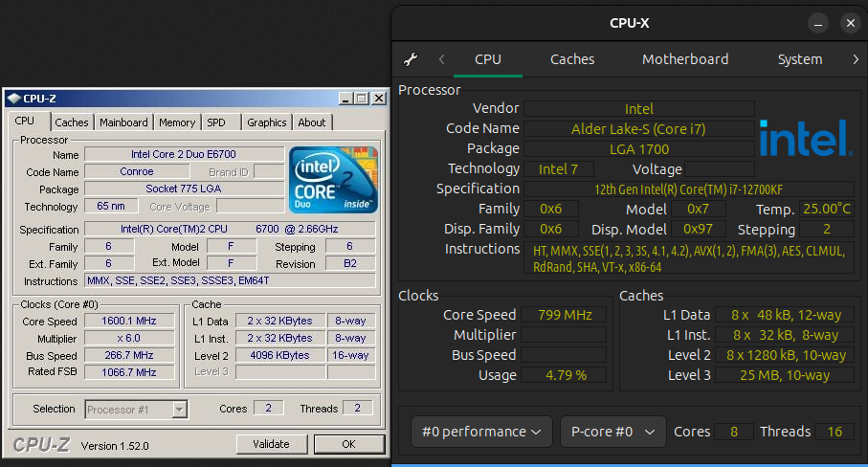Click the Technology value '65 nm'
This screenshot has width=868, height=467.
111,206
